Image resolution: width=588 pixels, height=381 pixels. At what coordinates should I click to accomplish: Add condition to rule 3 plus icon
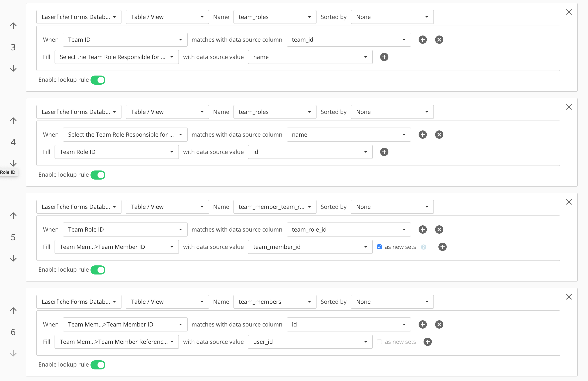click(x=423, y=40)
